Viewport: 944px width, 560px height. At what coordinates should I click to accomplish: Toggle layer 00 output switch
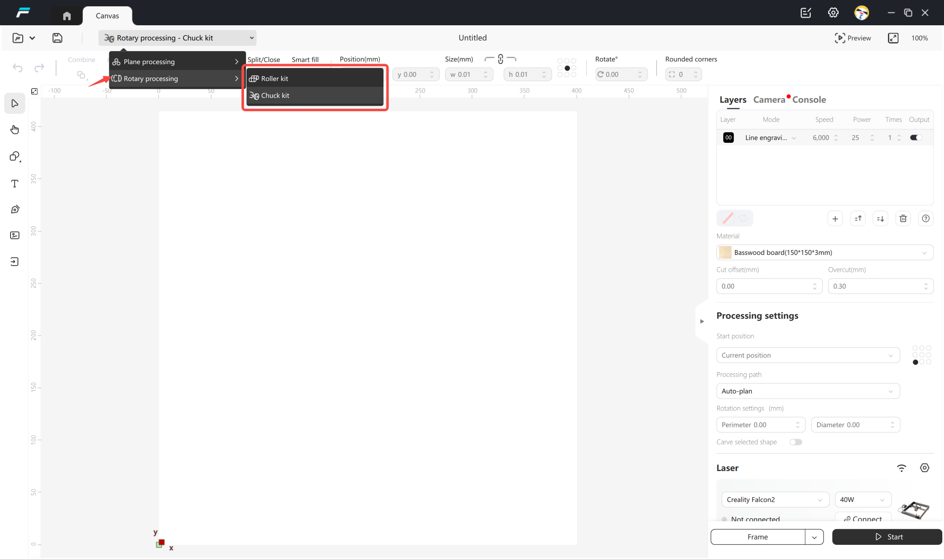coord(916,137)
